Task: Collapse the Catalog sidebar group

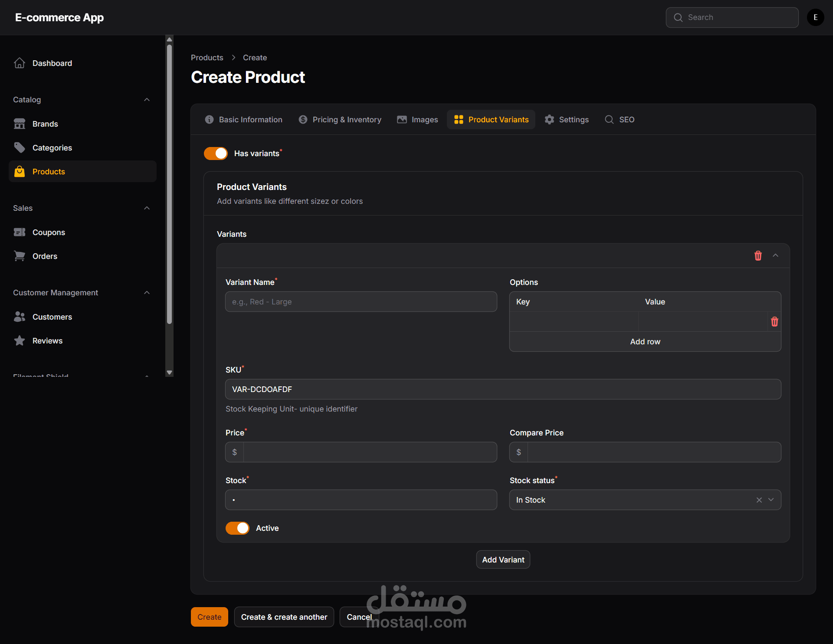Action: point(147,100)
